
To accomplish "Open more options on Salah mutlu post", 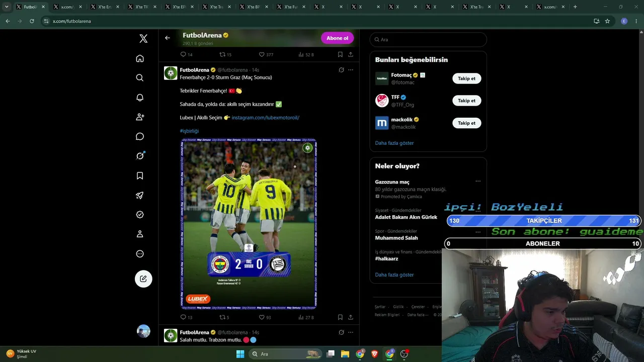I will 351,332.
